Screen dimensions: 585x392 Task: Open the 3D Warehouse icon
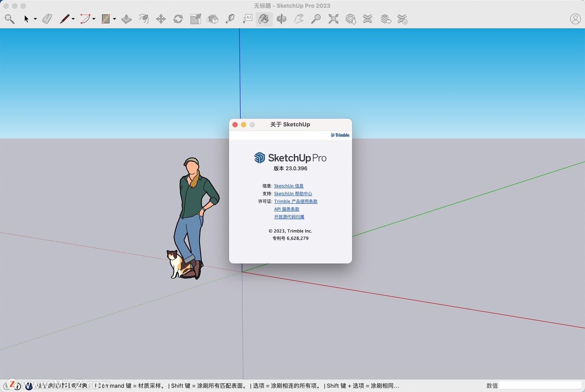point(351,19)
